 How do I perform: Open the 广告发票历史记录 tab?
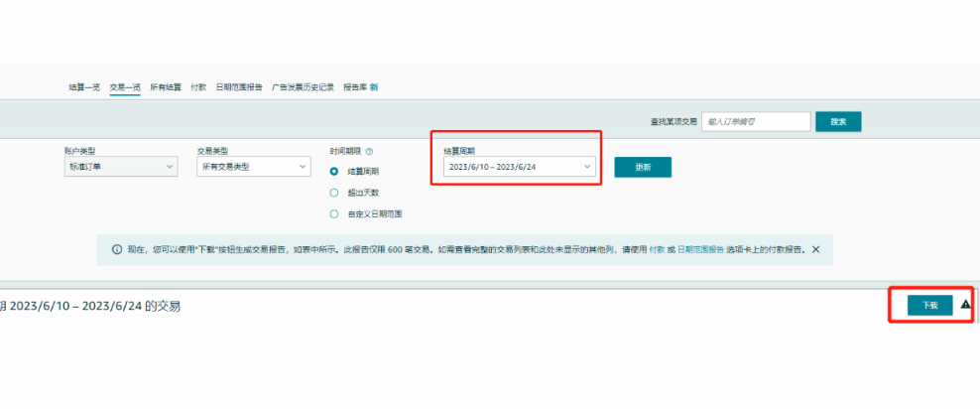point(303,87)
